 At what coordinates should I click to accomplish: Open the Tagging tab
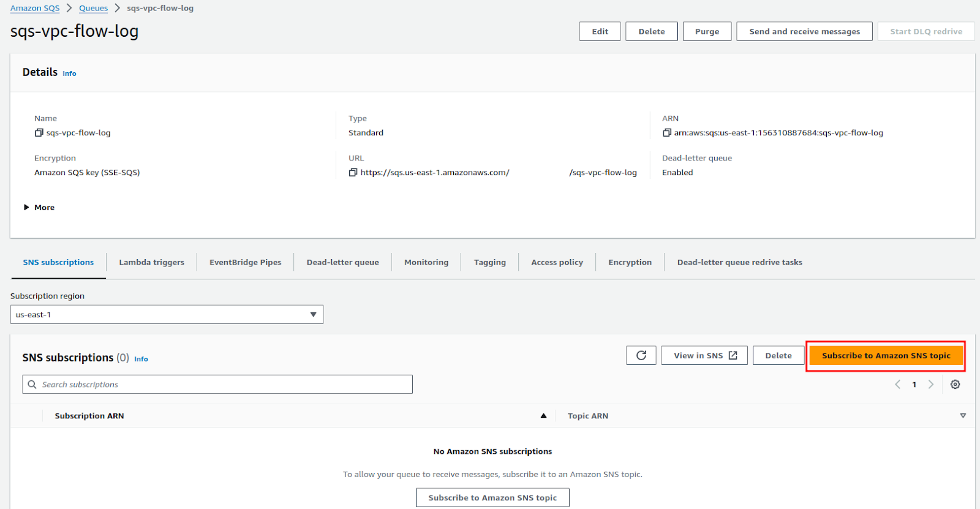[x=490, y=262]
